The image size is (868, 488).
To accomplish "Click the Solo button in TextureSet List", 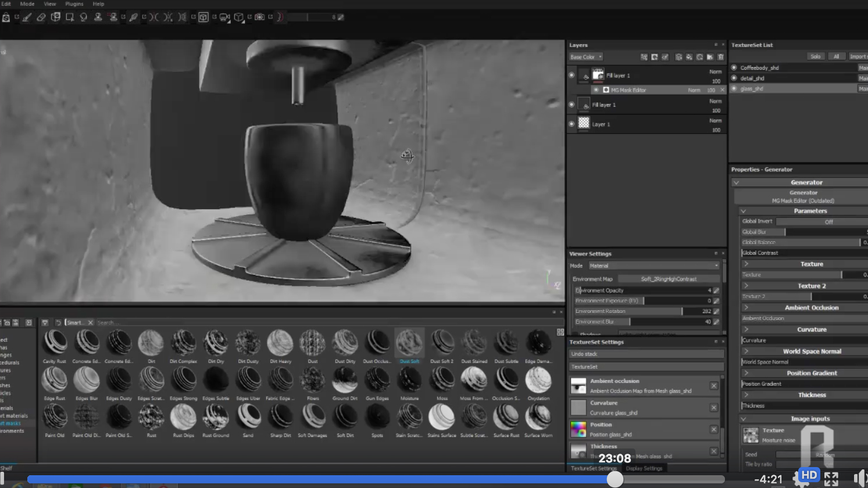I will pyautogui.click(x=816, y=56).
